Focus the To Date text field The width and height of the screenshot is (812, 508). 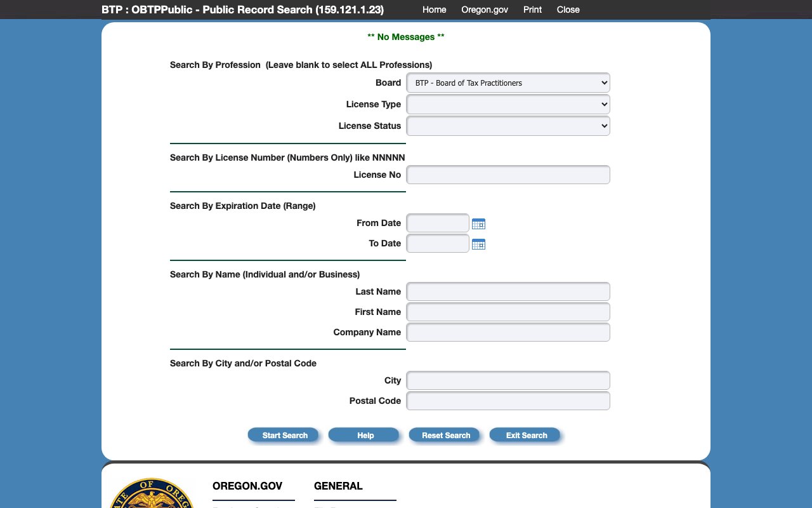pyautogui.click(x=438, y=244)
